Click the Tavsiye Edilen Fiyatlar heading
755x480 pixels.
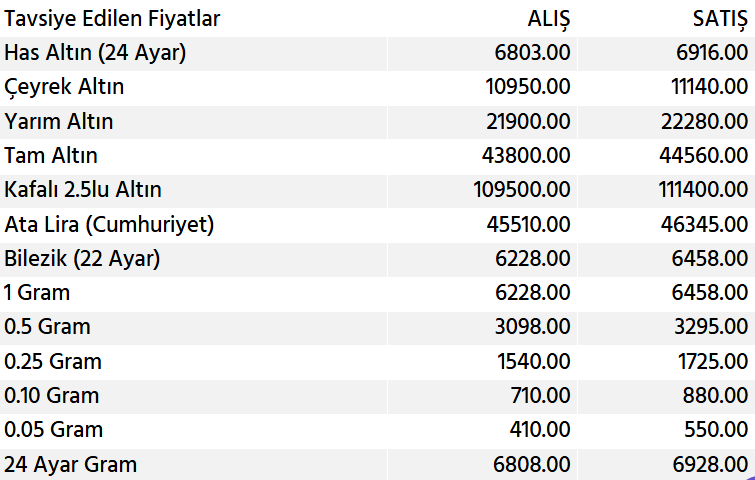tap(112, 19)
